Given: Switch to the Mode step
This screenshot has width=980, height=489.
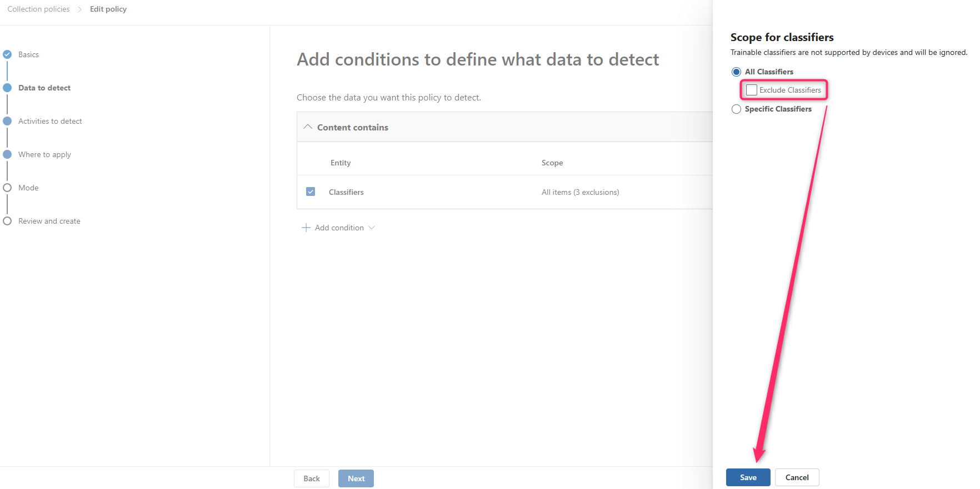Looking at the screenshot, I should tap(28, 188).
